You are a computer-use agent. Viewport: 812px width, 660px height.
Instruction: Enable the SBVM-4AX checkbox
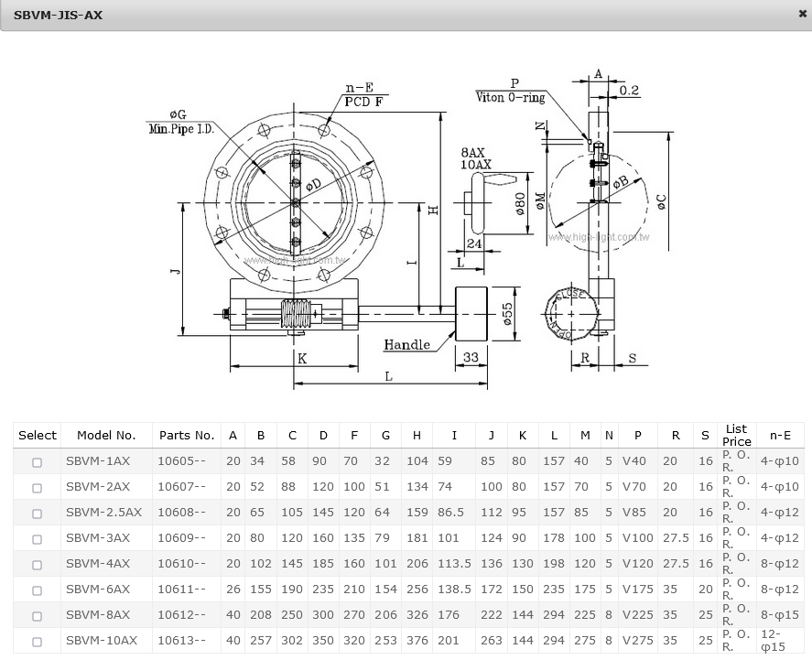tap(37, 565)
